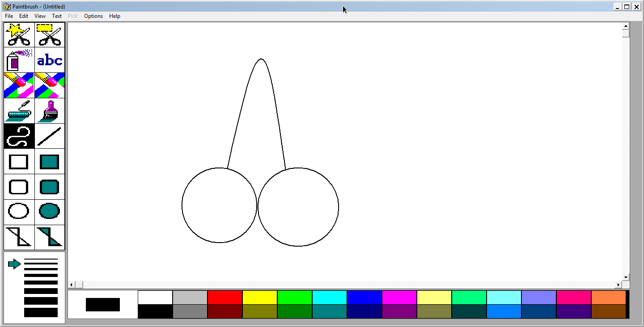Pick the white color swatch
This screenshot has height=327, width=644.
click(155, 298)
